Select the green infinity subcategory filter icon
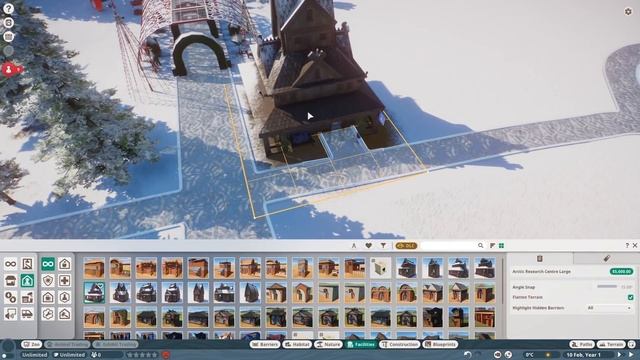The image size is (640, 360). coord(48,264)
